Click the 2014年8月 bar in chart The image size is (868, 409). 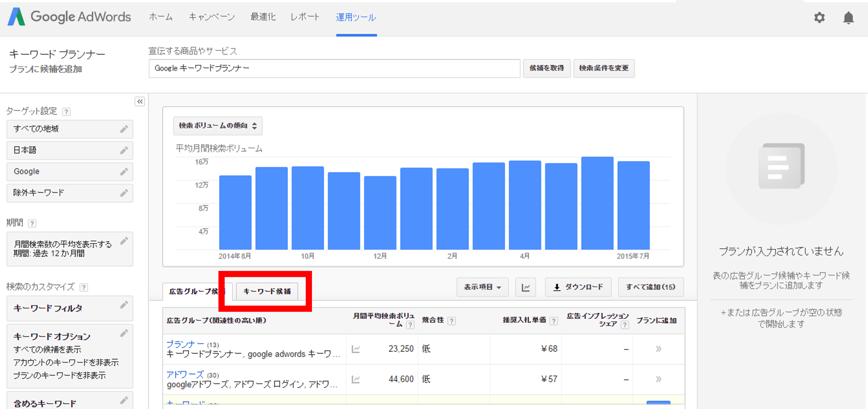pyautogui.click(x=235, y=213)
